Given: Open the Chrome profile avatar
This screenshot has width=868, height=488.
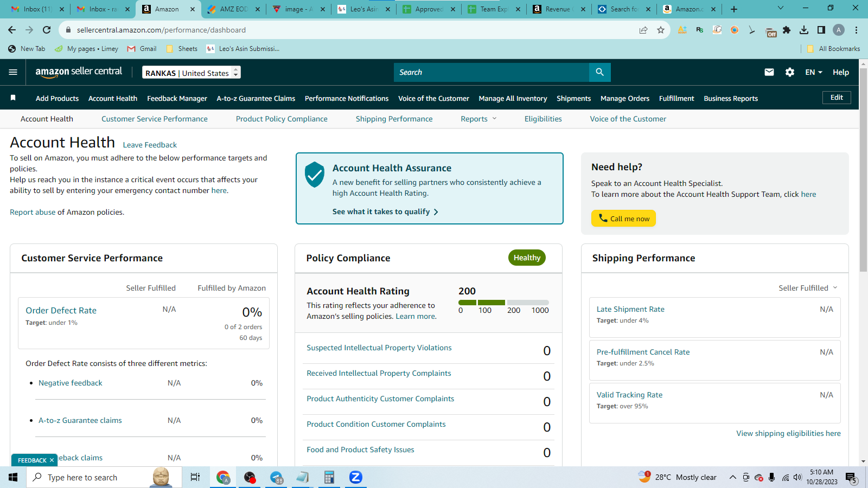Looking at the screenshot, I should [x=839, y=30].
